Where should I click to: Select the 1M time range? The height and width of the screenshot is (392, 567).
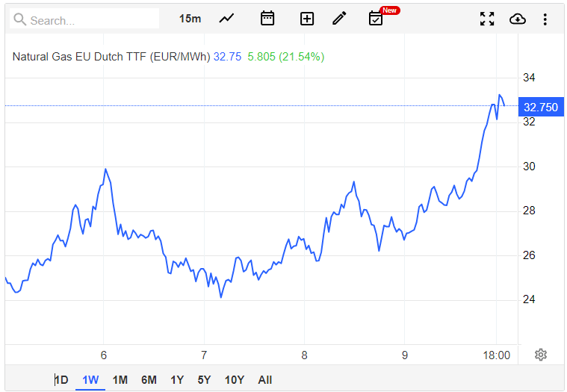click(120, 380)
